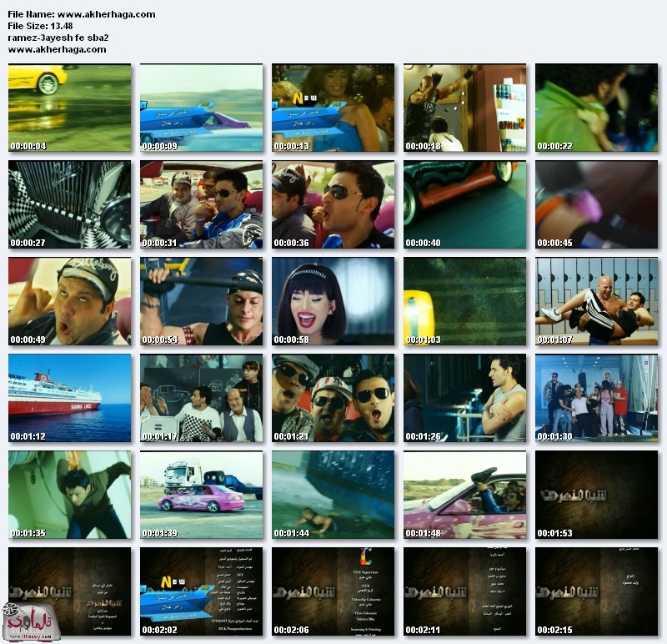Open the frame timestamped 00:01:26

coord(465,398)
